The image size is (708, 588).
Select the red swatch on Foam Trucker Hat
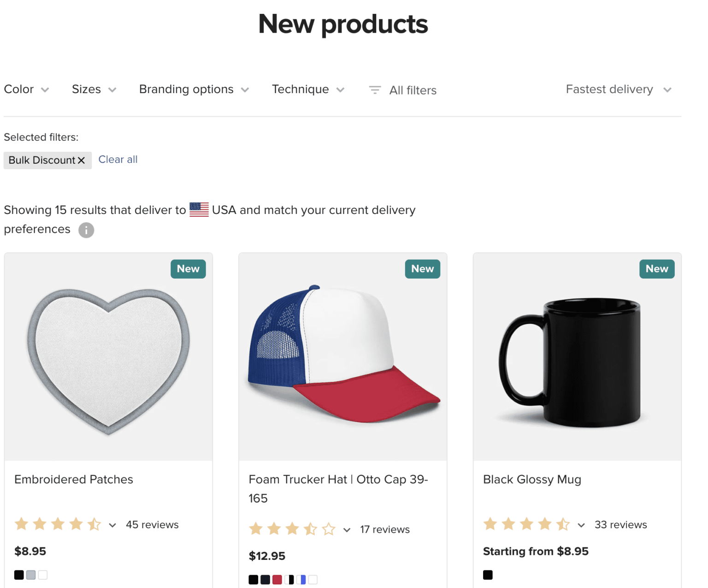tap(277, 579)
